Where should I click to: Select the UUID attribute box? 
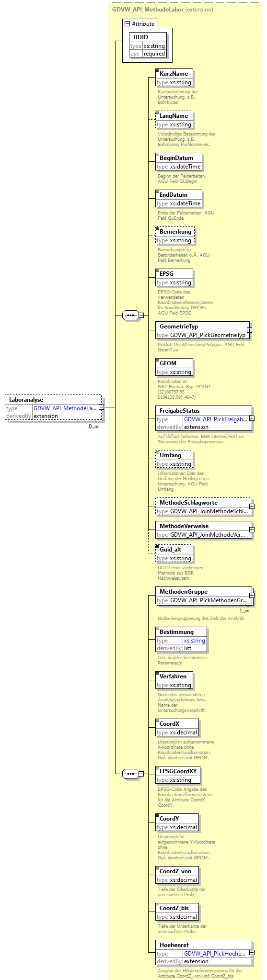(x=148, y=45)
